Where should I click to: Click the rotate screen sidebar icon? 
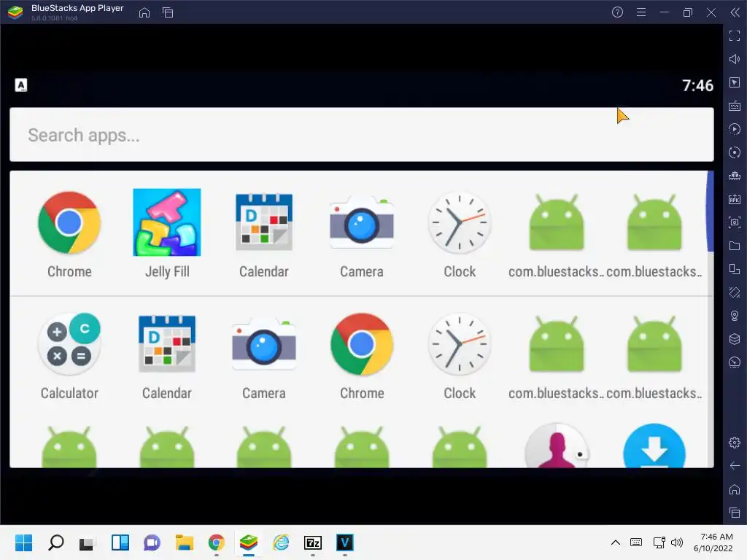pos(735,269)
